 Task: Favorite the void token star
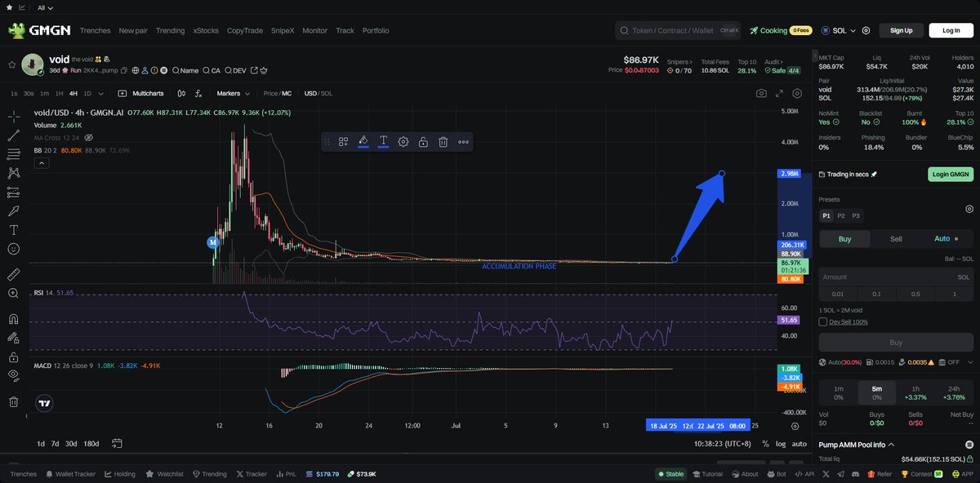[11, 64]
